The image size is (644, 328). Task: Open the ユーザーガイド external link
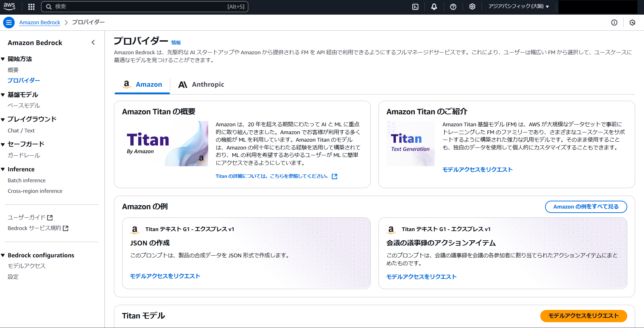click(x=30, y=217)
